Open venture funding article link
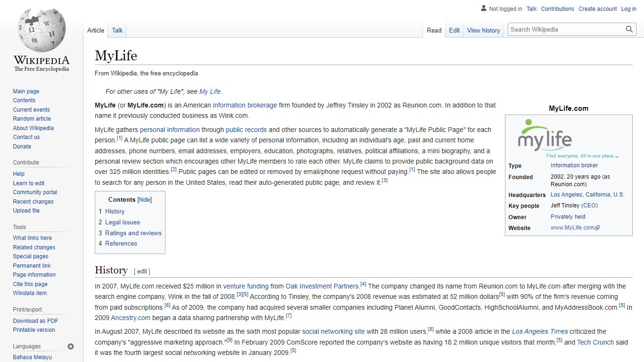The height and width of the screenshot is (362, 644). pos(246,286)
